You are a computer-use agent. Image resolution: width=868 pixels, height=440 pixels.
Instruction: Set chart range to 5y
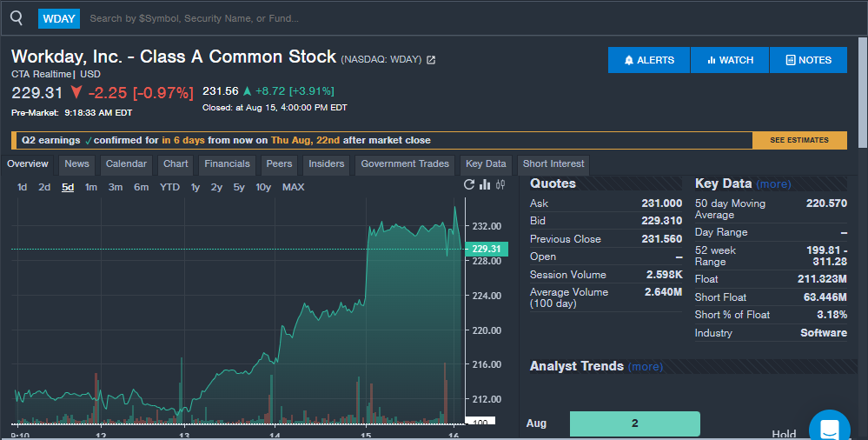click(239, 187)
